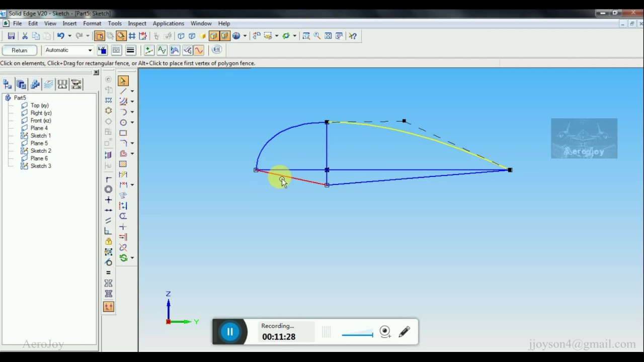Select the Fill hatch tool

pyautogui.click(x=123, y=164)
